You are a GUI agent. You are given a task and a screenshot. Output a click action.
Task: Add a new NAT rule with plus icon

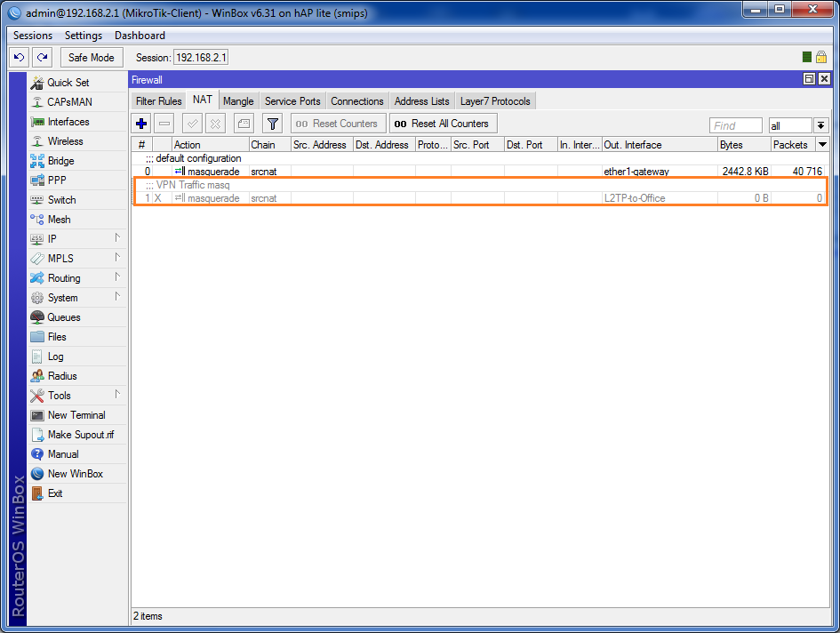(x=141, y=124)
